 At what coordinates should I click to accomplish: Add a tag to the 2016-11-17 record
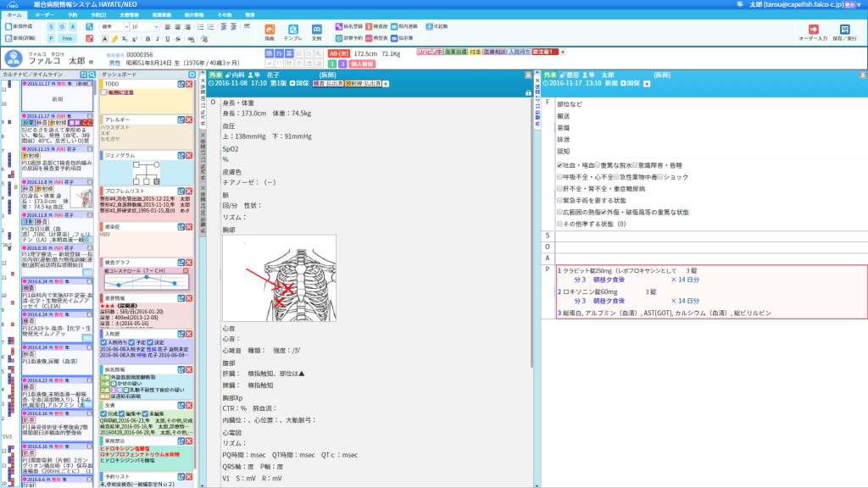tap(647, 84)
